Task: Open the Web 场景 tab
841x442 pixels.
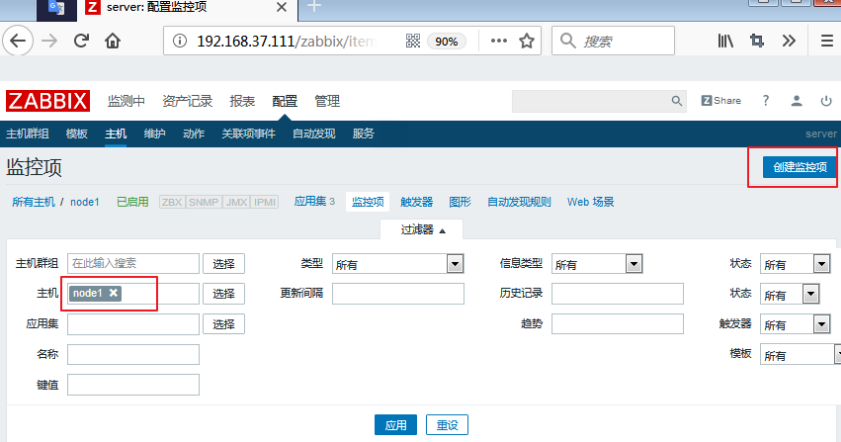Action: point(590,202)
